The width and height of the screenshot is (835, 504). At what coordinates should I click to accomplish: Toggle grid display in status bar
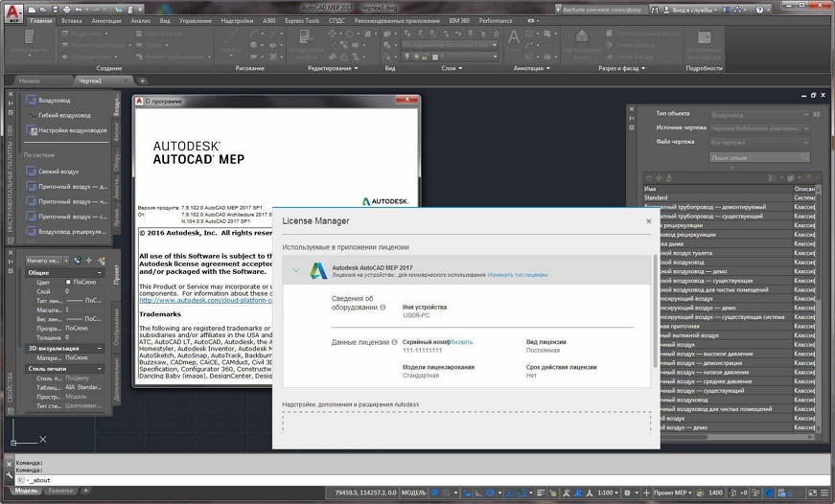pos(434,493)
